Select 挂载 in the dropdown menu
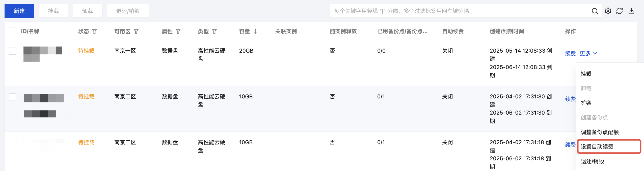The image size is (644, 171). coord(586,74)
